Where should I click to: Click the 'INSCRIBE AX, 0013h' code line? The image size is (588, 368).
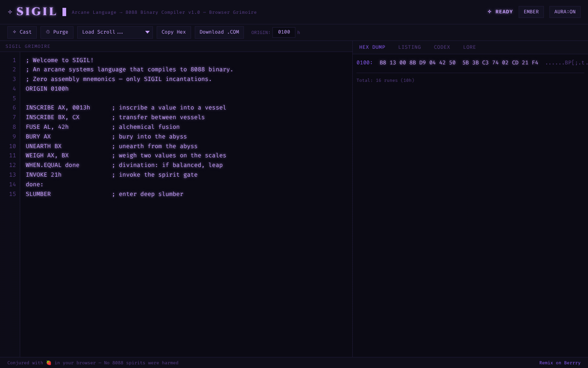coord(58,108)
